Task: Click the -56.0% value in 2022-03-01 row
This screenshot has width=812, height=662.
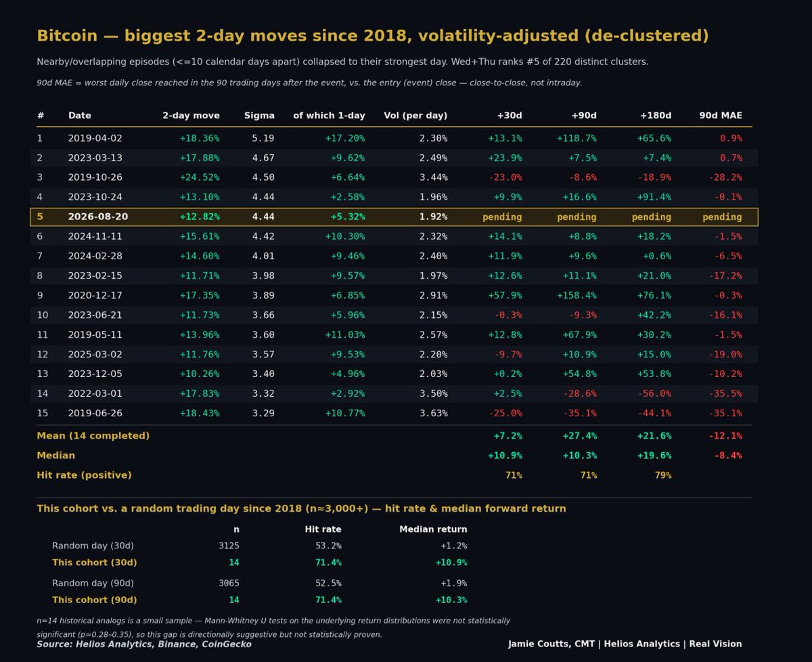Action: 654,393
